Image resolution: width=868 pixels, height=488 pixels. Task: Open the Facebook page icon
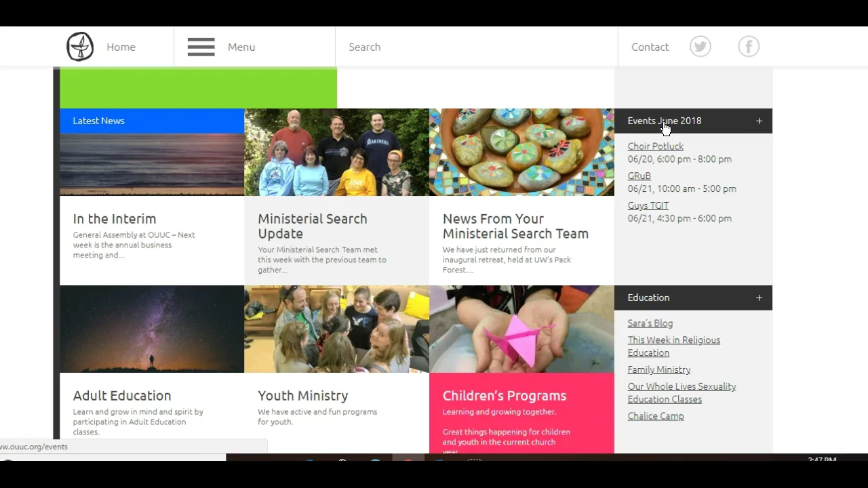pos(749,47)
